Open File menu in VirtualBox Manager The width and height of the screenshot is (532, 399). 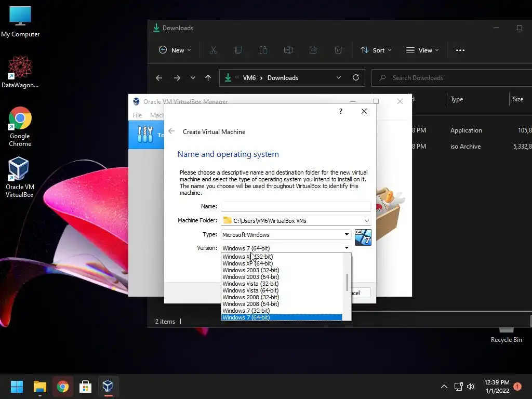(x=137, y=115)
